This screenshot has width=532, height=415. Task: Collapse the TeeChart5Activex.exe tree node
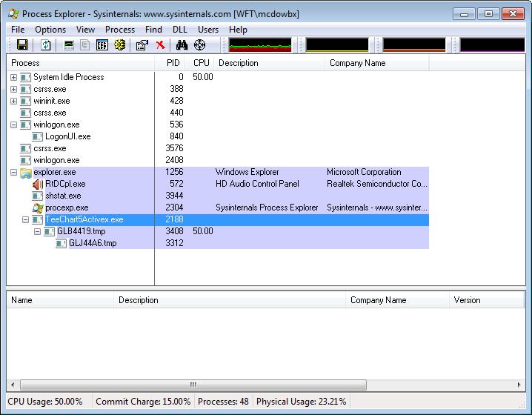click(25, 220)
